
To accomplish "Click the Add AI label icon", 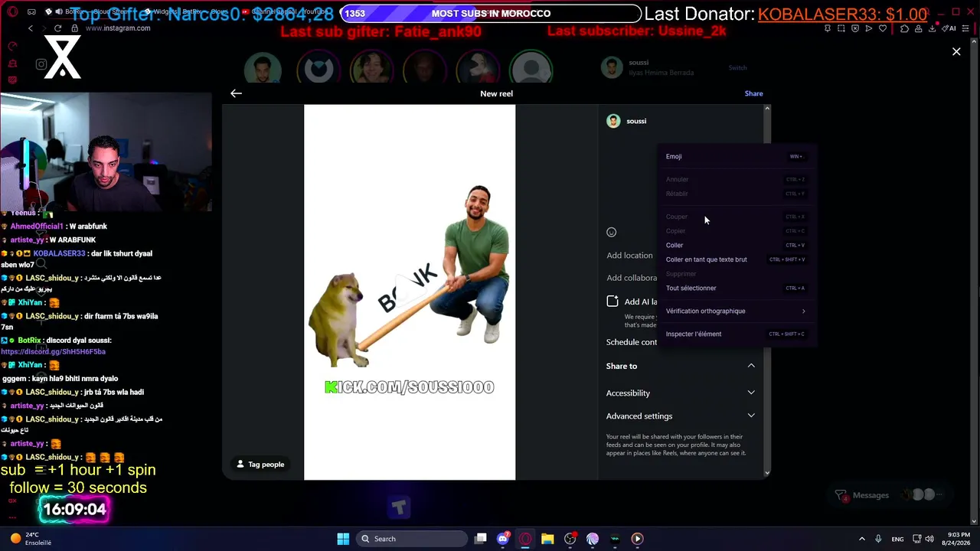I will click(612, 302).
